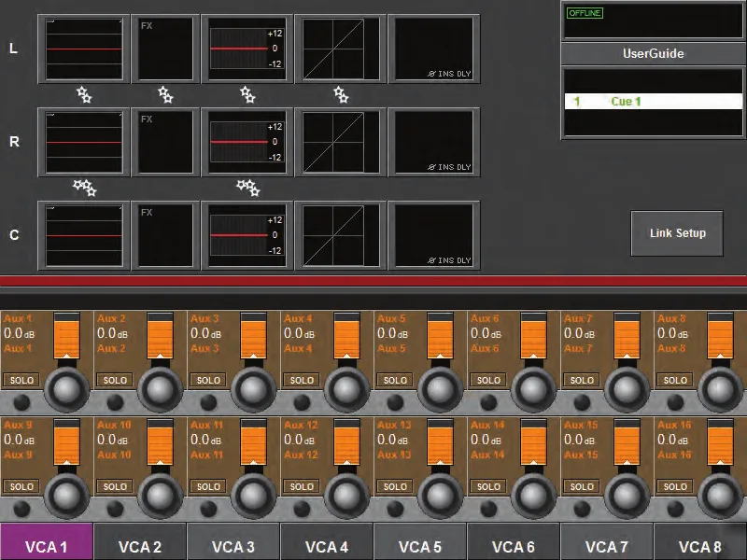Click the small round button below Aux 1 SOLO
Viewport: 747px width, 560px height.
coord(21,403)
